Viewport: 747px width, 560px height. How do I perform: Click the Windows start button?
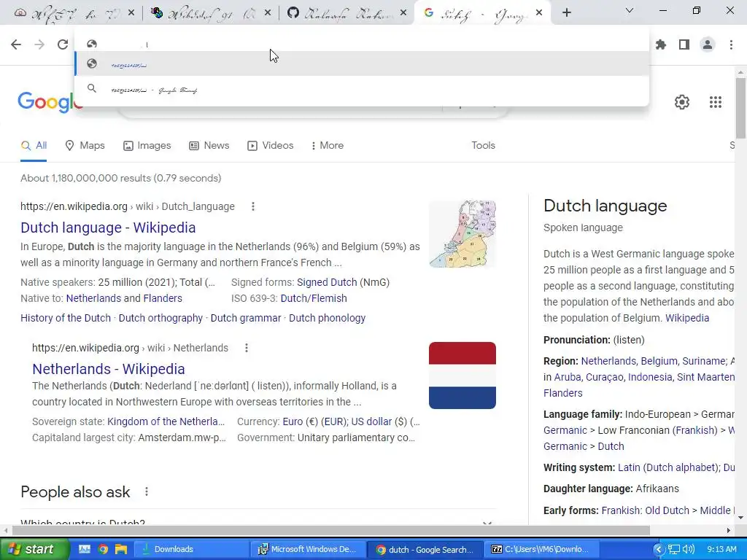(34, 549)
